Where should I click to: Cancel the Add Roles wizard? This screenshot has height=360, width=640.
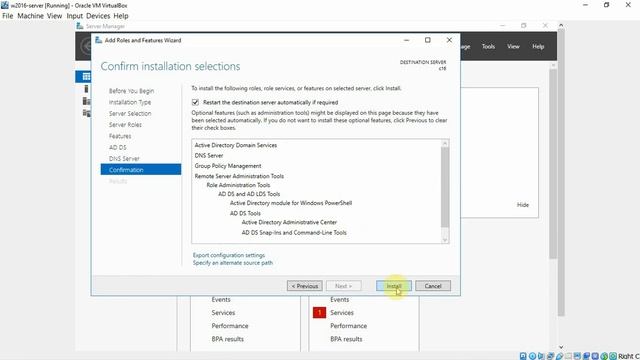pyautogui.click(x=433, y=286)
